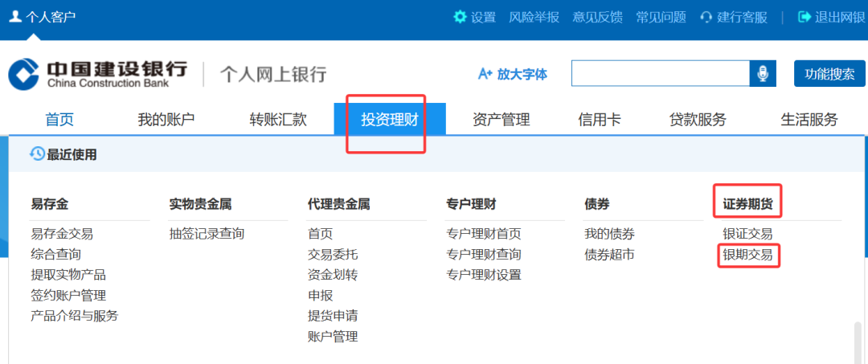Viewport: 868px width, 364px height.
Task: Click 退出网银 to log out
Action: (x=840, y=17)
